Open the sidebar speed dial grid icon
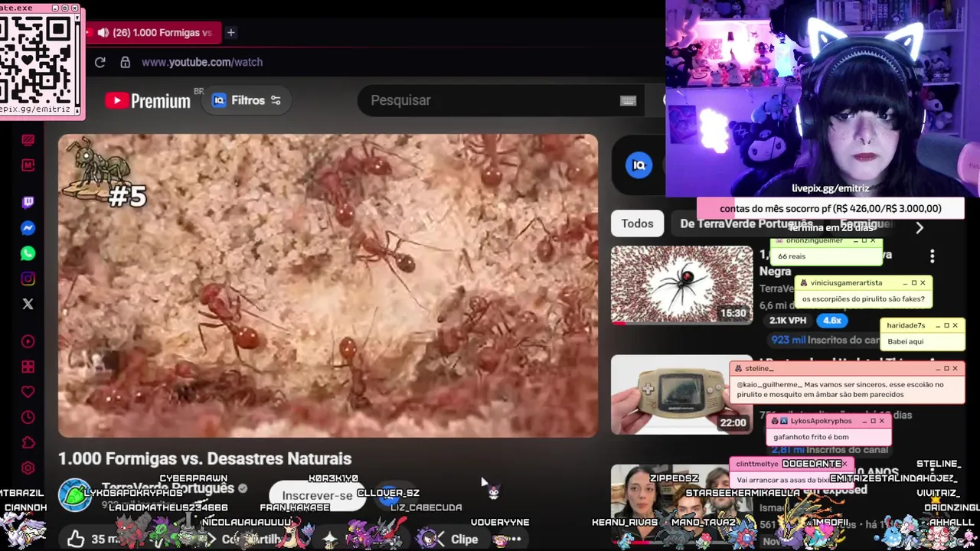The height and width of the screenshot is (551, 980). pyautogui.click(x=28, y=367)
